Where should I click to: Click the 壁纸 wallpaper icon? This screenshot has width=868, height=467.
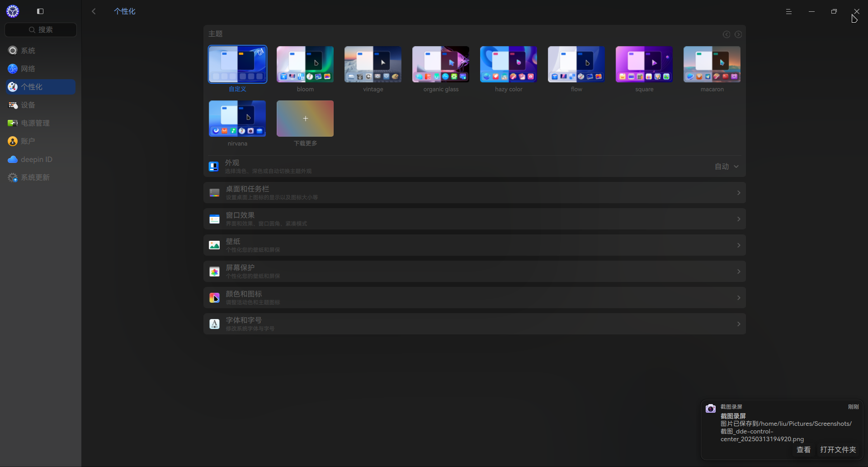click(214, 245)
